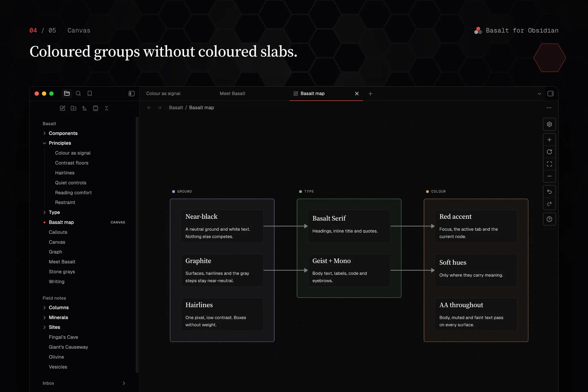Expand the Type folder

point(45,212)
